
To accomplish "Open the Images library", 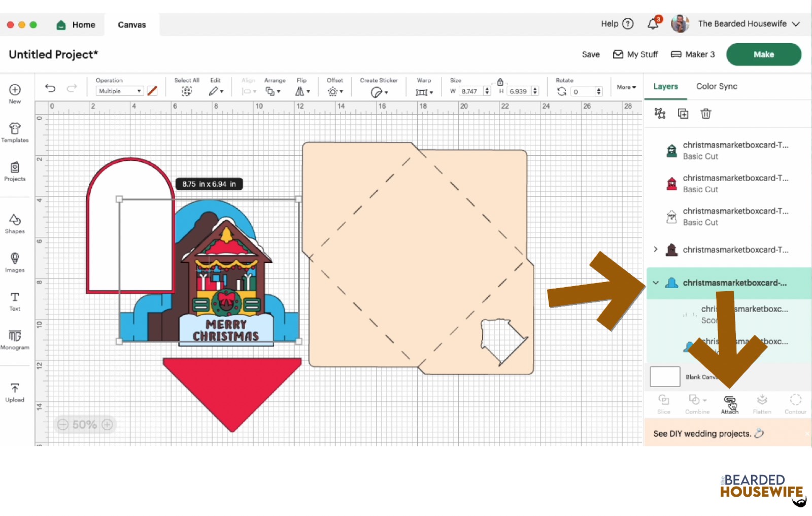I will 15,262.
